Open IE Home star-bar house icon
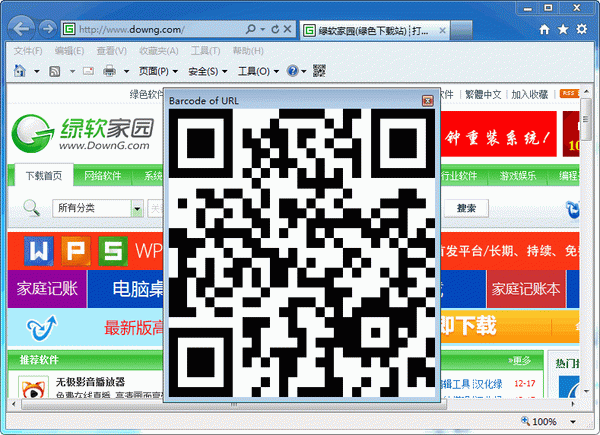The width and height of the screenshot is (600, 435). (544, 29)
